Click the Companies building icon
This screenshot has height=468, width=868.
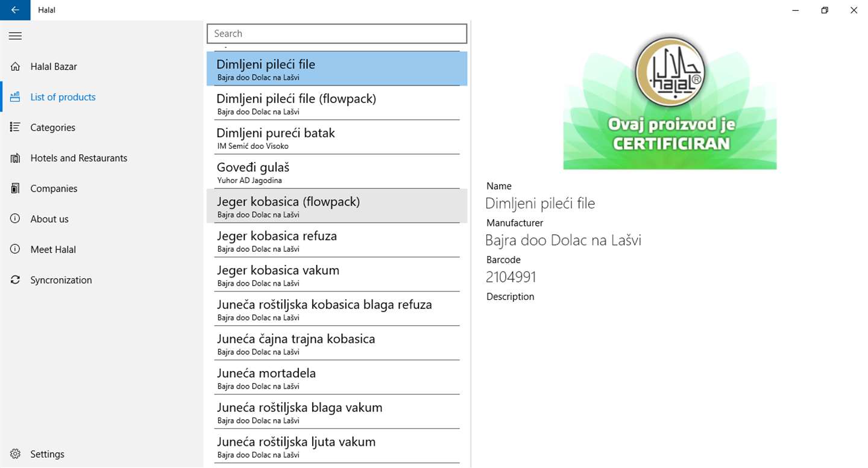coord(16,189)
